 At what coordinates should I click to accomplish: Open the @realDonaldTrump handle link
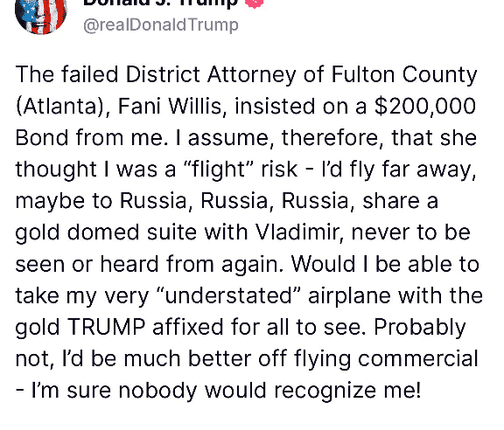[x=161, y=25]
